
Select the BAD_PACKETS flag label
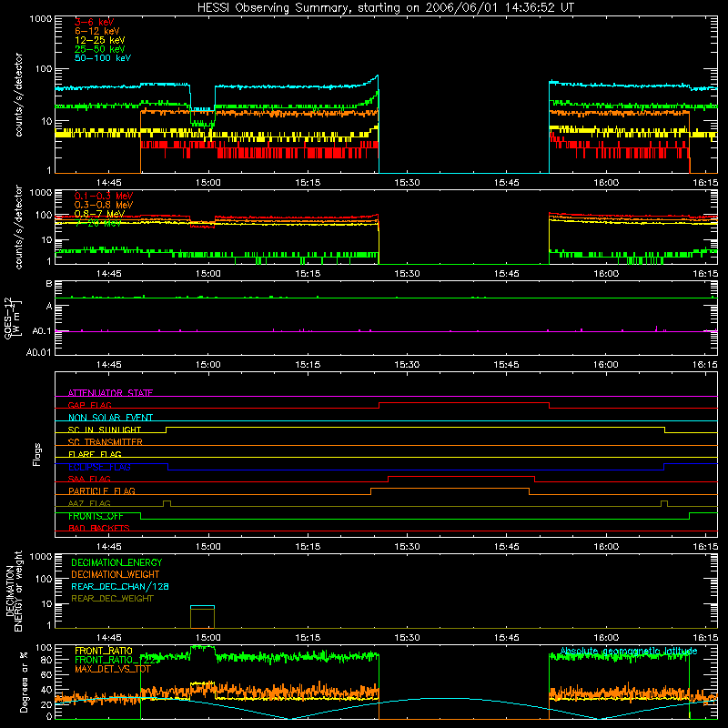(99, 528)
